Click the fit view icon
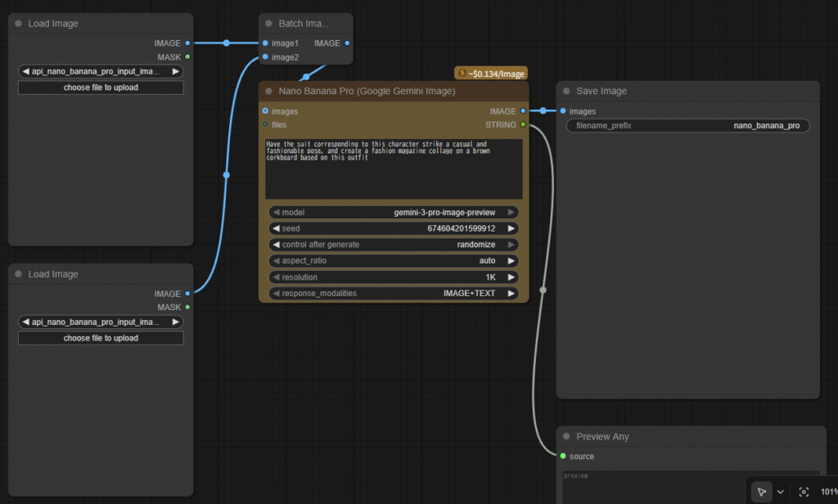Screen dimensions: 838x504 tap(804, 492)
